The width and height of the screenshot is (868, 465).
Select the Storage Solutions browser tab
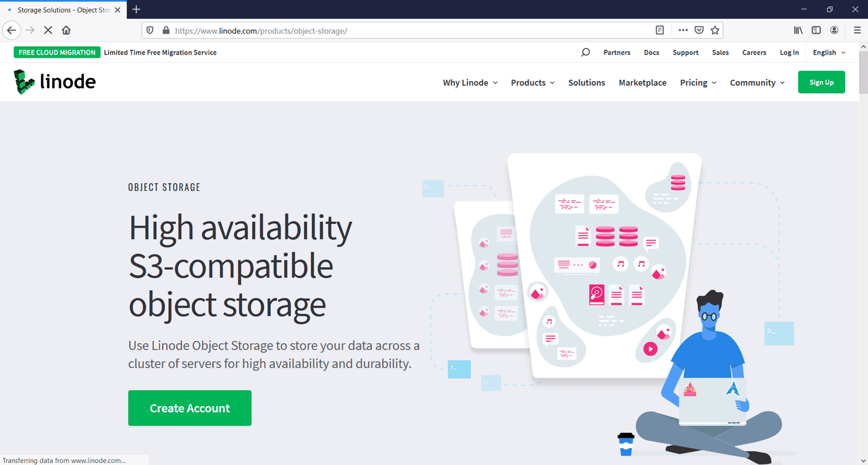click(x=62, y=10)
